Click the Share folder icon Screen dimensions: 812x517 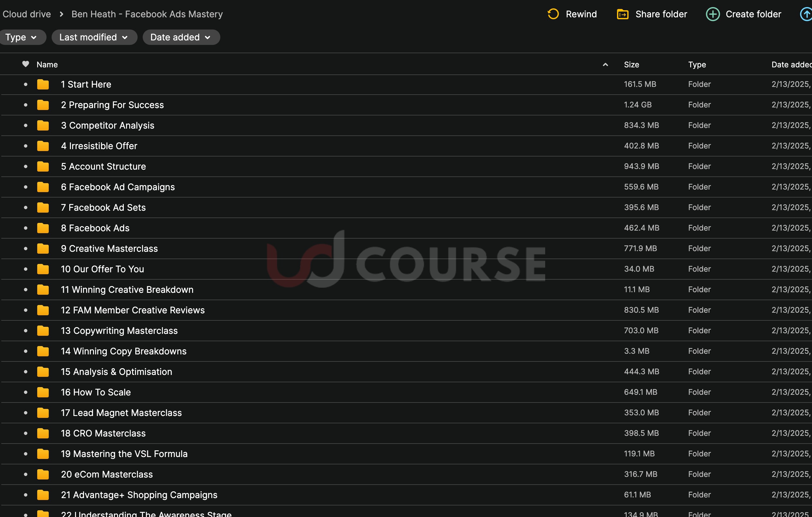coord(622,14)
